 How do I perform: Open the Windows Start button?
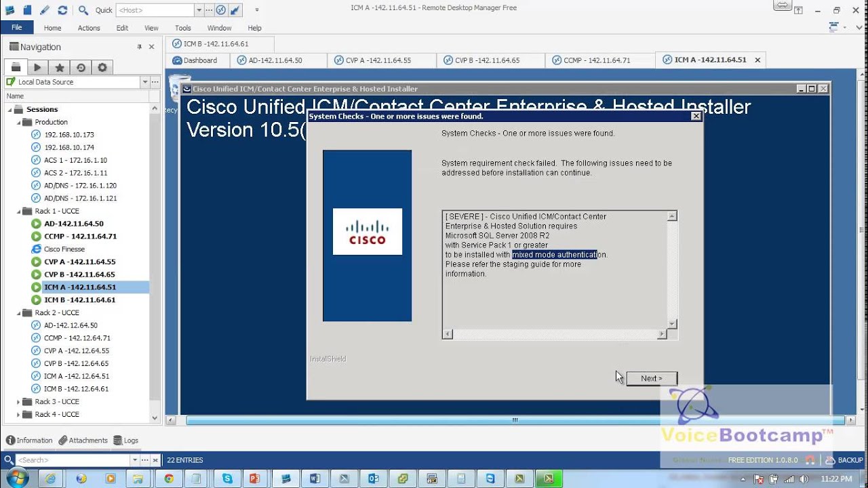pos(16,478)
